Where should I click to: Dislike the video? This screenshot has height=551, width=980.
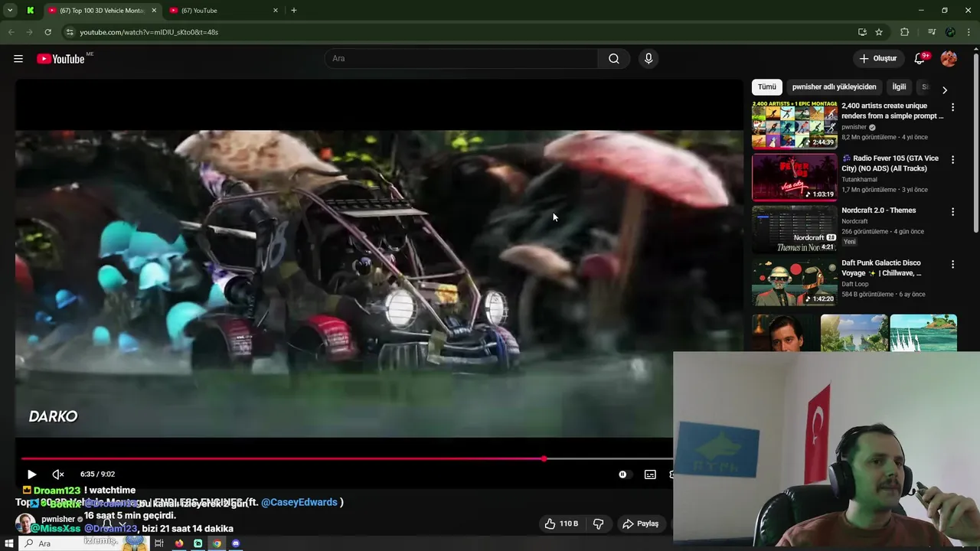pyautogui.click(x=599, y=523)
